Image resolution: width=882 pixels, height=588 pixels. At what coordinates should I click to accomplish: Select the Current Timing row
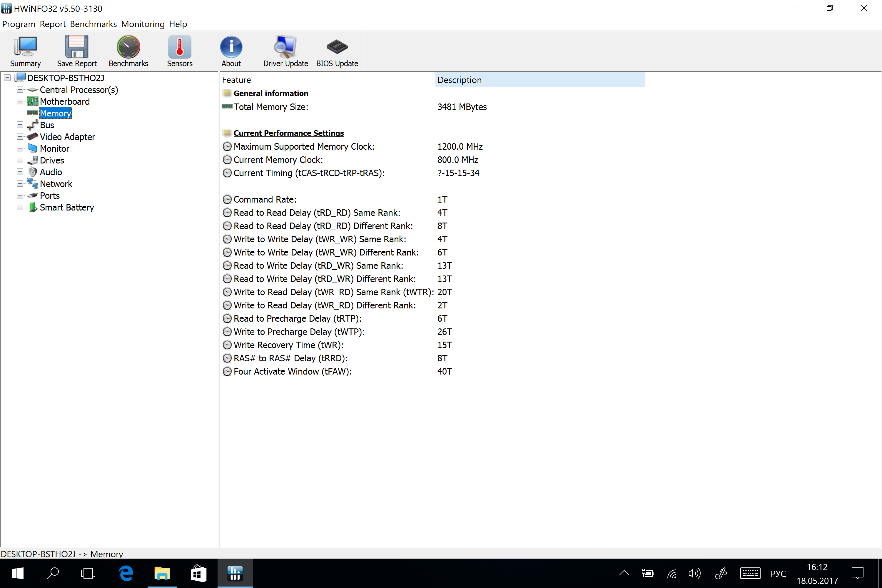[433, 173]
